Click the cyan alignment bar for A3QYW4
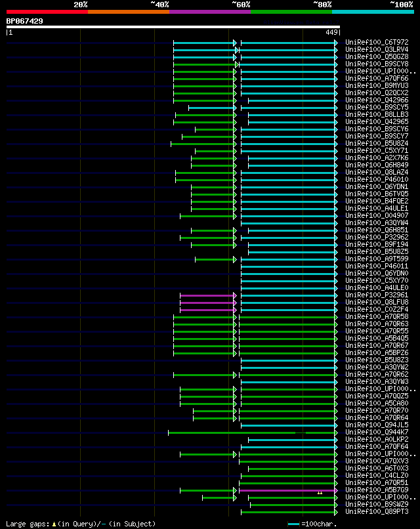The image size is (420, 529). (289, 223)
